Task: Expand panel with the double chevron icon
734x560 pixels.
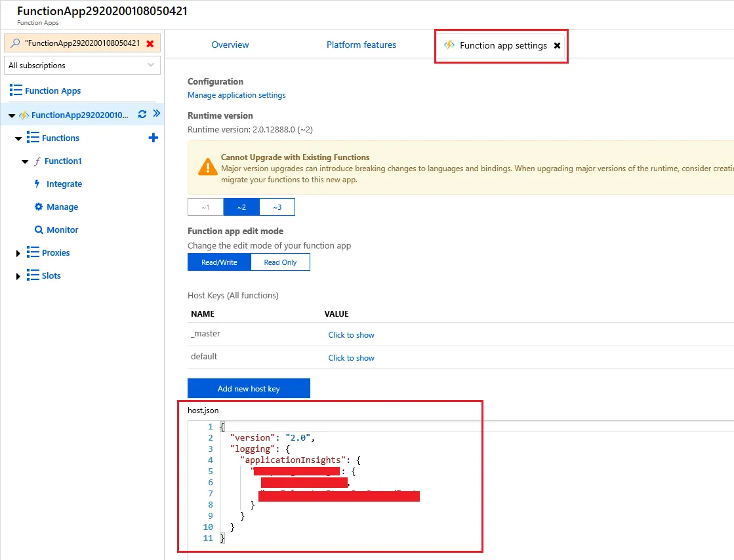Action: [x=157, y=113]
